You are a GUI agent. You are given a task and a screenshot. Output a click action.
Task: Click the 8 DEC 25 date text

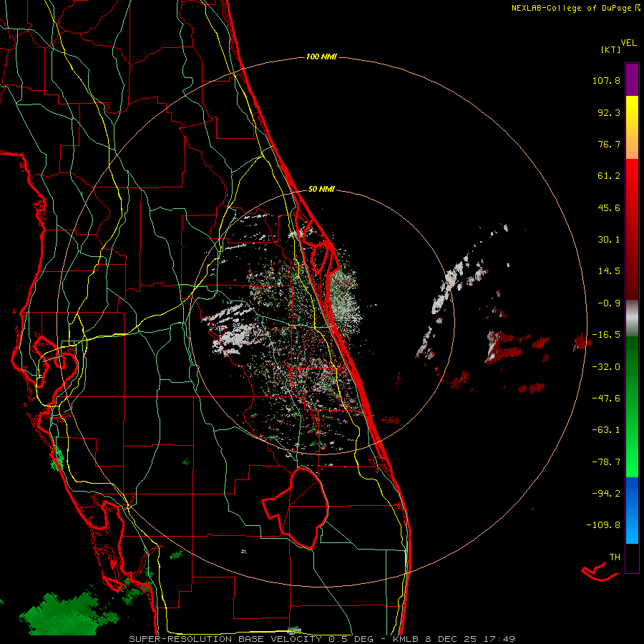click(x=452, y=639)
